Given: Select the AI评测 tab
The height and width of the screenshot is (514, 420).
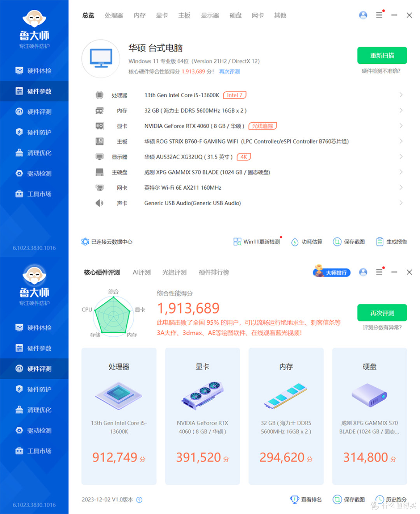Looking at the screenshot, I should [142, 272].
